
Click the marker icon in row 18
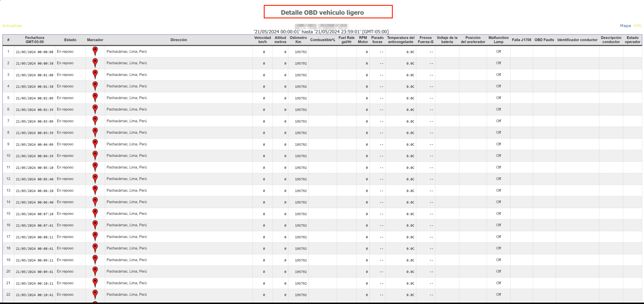(95, 247)
